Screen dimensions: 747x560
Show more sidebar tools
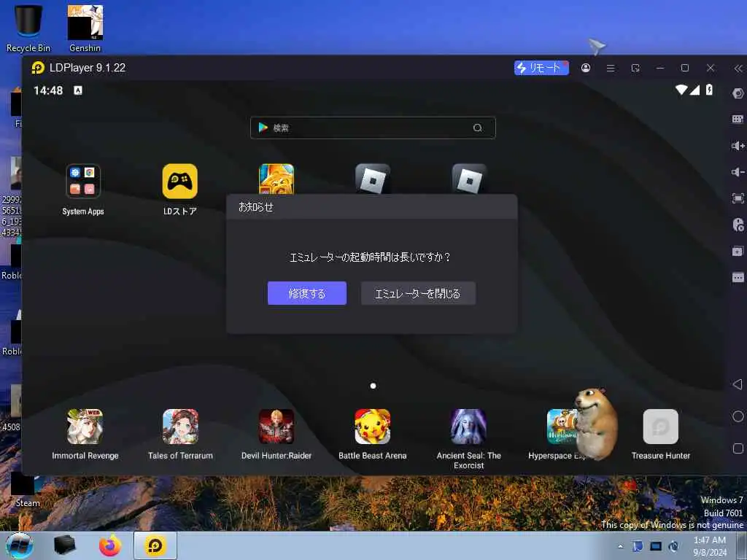738,277
